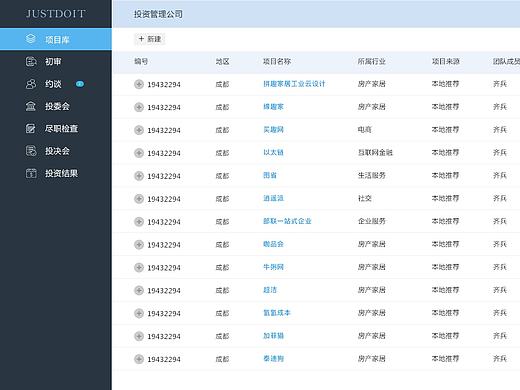Expand the 唯品会 row plus icon
Screen dimensions: 520x390
pyautogui.click(x=139, y=245)
